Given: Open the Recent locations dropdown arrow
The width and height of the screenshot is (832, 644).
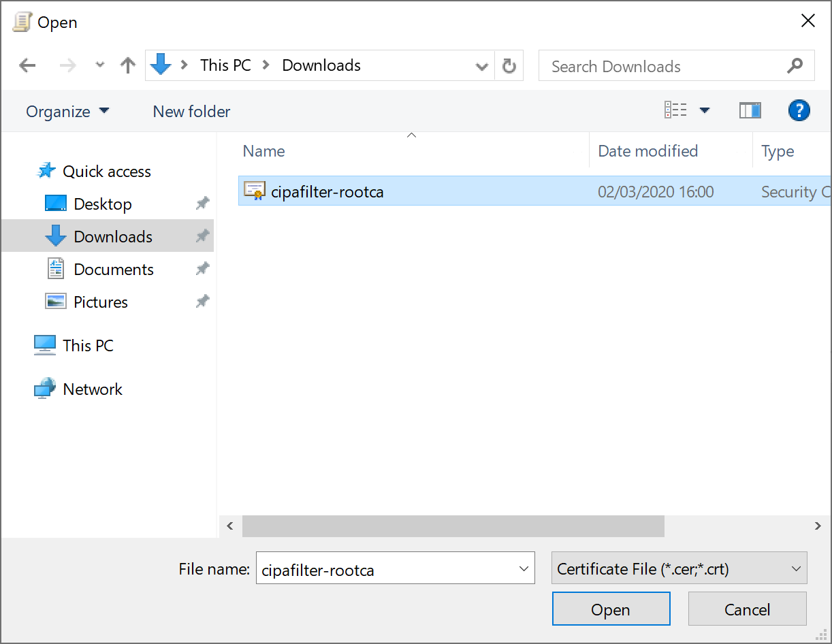Looking at the screenshot, I should 100,65.
